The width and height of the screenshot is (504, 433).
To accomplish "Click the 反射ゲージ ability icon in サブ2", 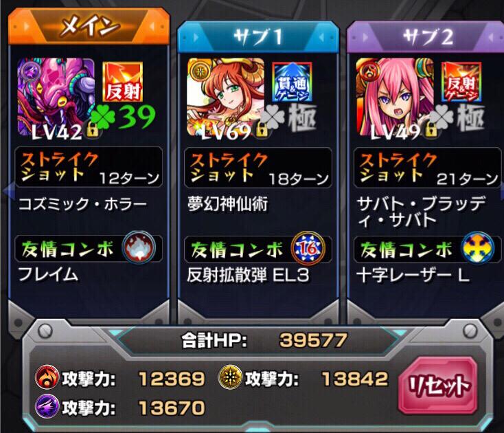I will click(x=461, y=82).
